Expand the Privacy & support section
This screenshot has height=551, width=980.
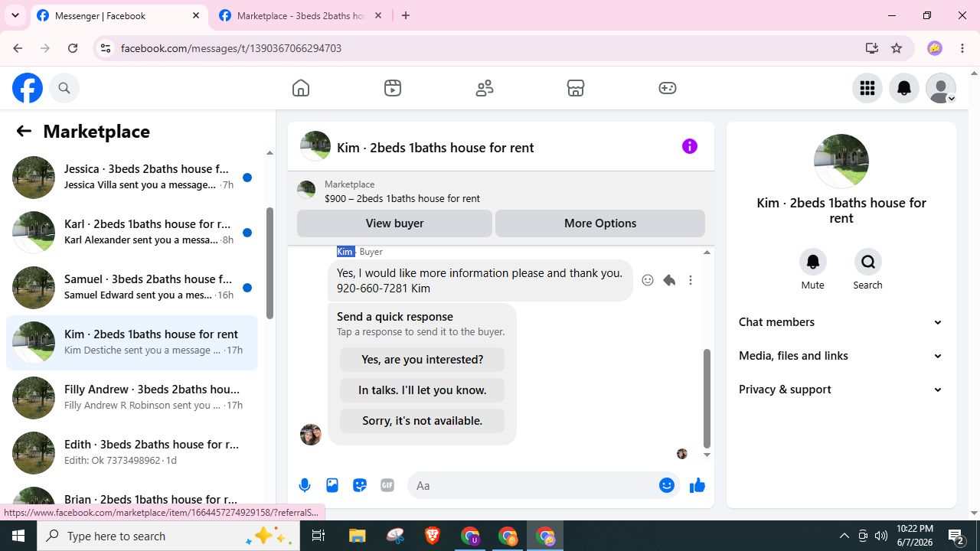841,390
